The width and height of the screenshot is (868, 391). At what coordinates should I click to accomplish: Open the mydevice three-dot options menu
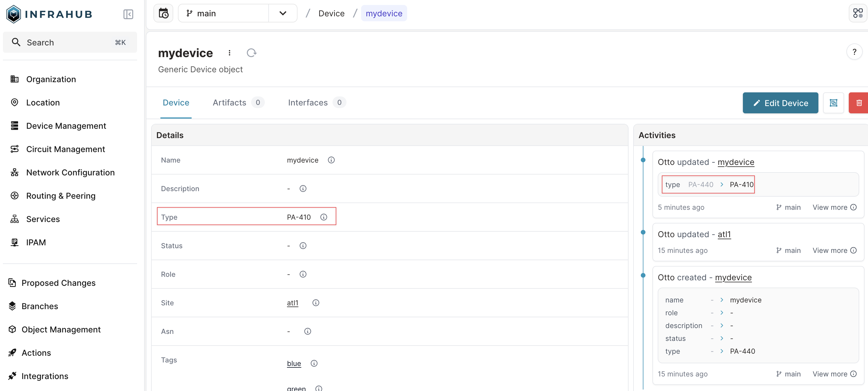tap(230, 53)
